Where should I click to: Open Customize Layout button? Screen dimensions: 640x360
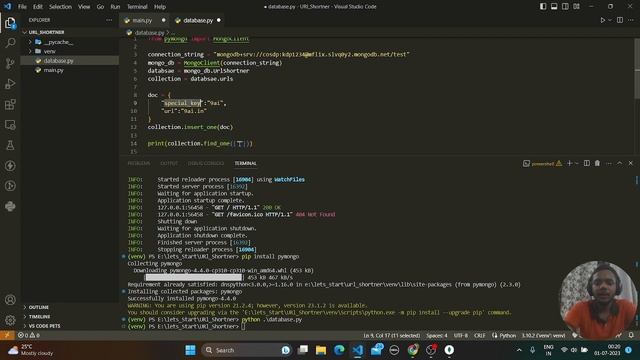(576, 7)
